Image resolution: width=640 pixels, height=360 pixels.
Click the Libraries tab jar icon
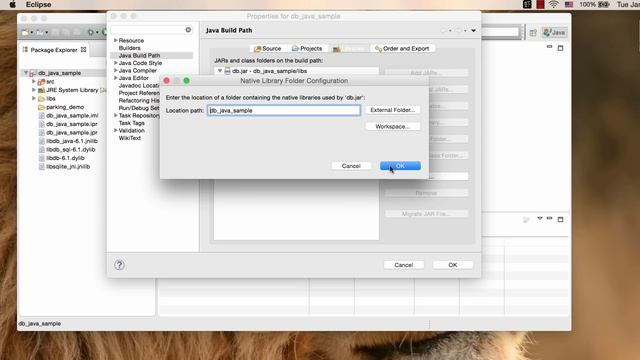click(336, 49)
